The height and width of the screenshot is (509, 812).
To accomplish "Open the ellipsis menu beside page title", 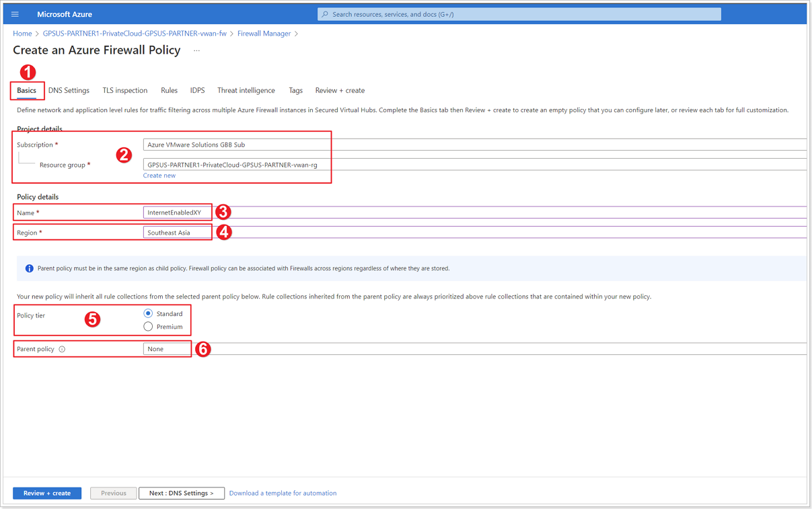I will click(x=196, y=50).
